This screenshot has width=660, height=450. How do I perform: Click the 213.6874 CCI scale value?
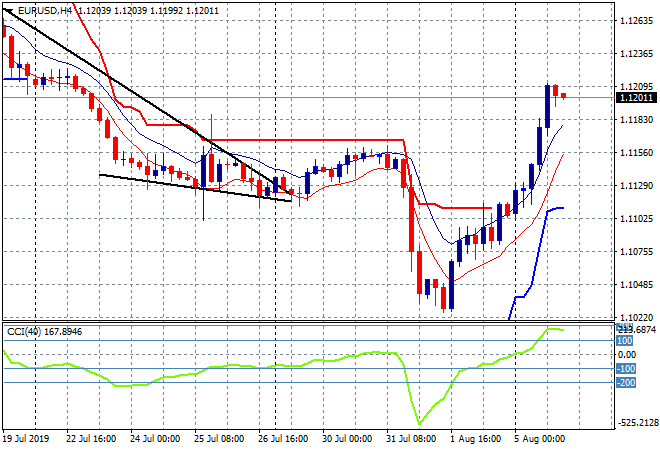tap(638, 330)
